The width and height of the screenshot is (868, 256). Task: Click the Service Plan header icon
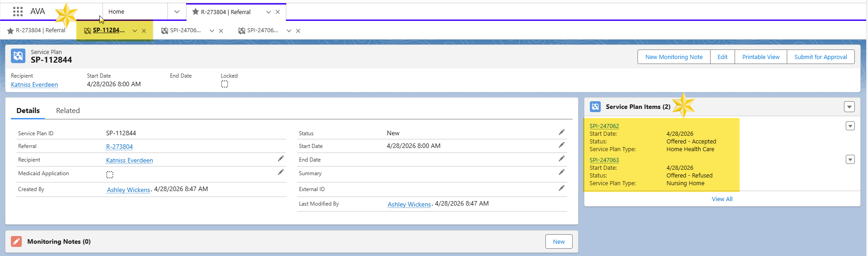click(18, 56)
